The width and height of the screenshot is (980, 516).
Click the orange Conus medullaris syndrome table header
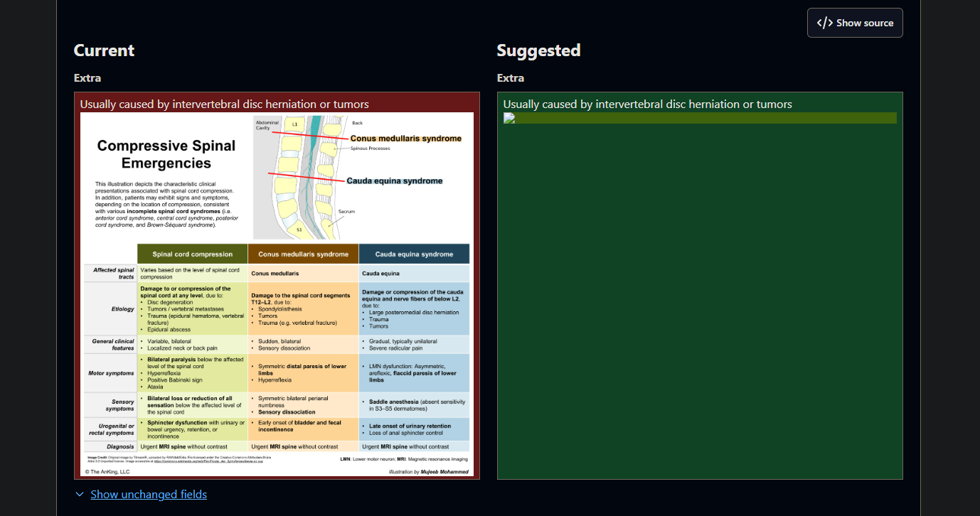[x=303, y=254]
